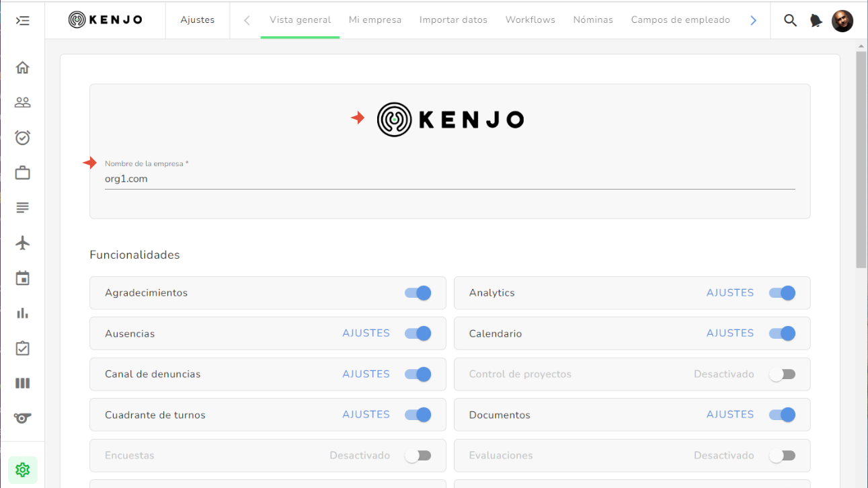Open the time tracking clock icon
This screenshot has height=488, width=868.
22,137
